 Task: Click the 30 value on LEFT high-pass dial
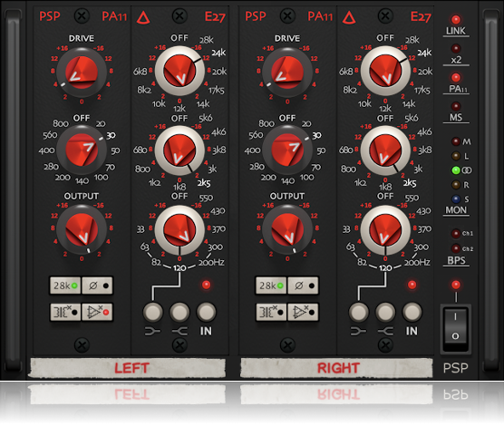(x=111, y=135)
